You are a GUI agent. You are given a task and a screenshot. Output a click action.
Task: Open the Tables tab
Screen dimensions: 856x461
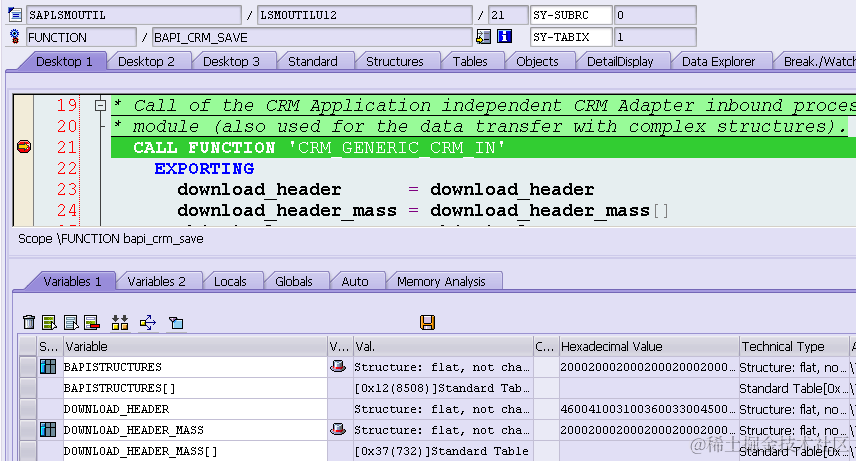point(470,61)
